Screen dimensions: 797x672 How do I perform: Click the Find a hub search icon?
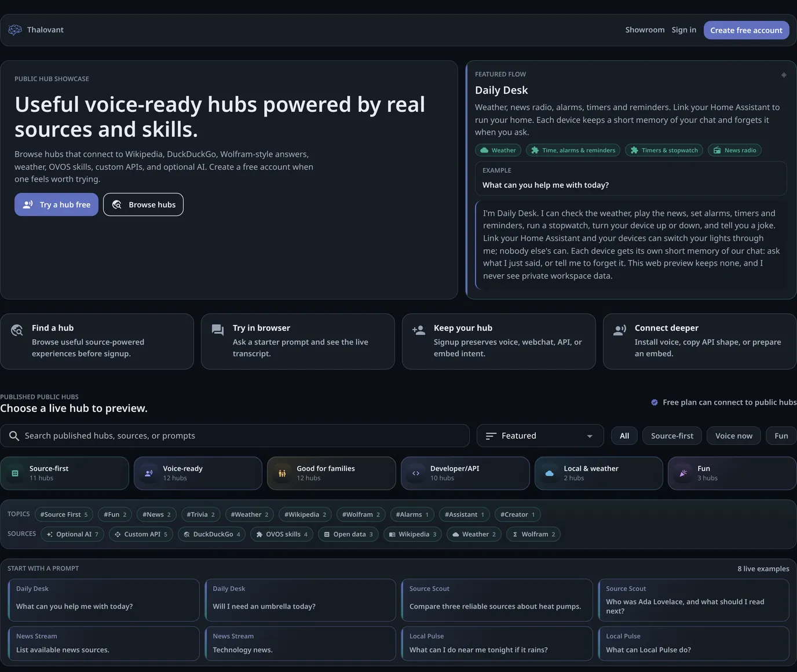click(17, 330)
